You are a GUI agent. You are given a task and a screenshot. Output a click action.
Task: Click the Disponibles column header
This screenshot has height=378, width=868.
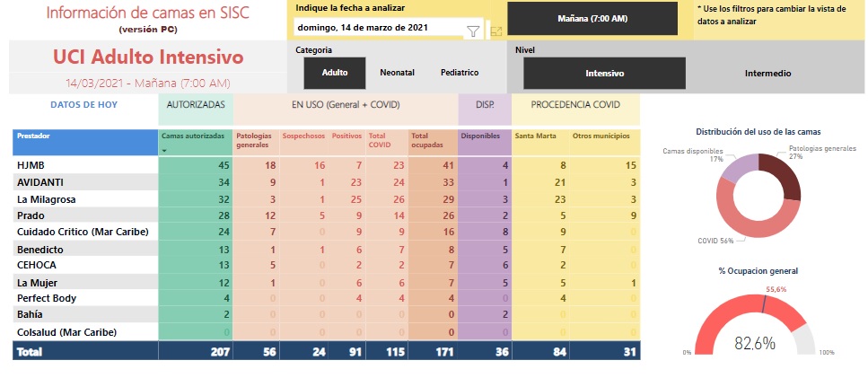[x=481, y=136]
